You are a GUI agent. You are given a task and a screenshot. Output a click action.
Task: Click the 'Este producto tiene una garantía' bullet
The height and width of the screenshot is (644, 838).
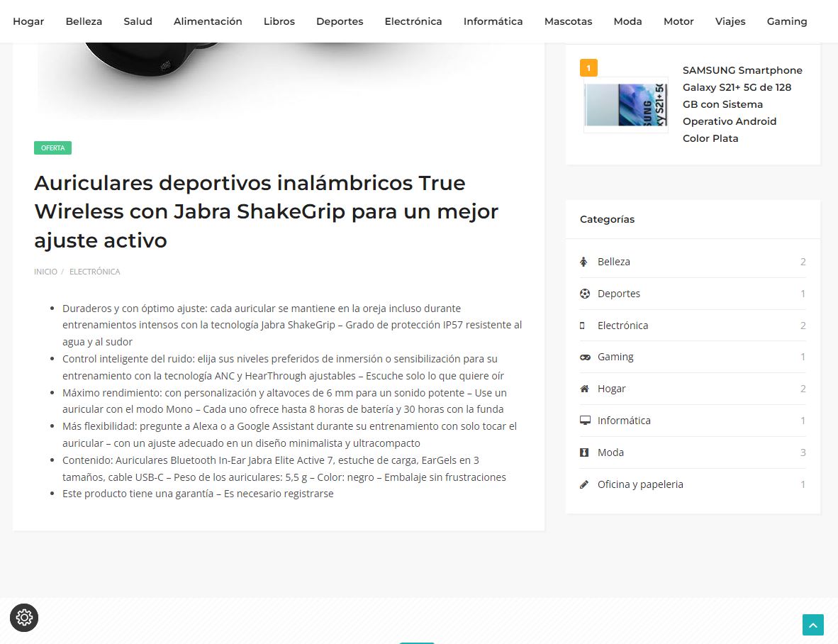click(198, 494)
